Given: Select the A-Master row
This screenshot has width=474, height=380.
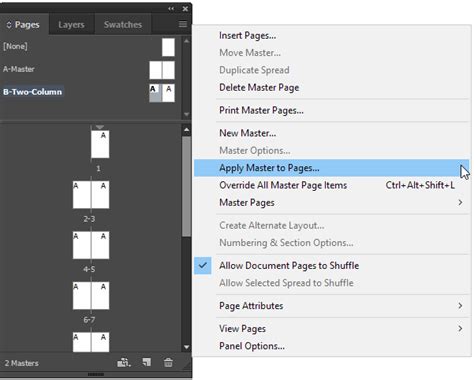Looking at the screenshot, I should [x=89, y=69].
